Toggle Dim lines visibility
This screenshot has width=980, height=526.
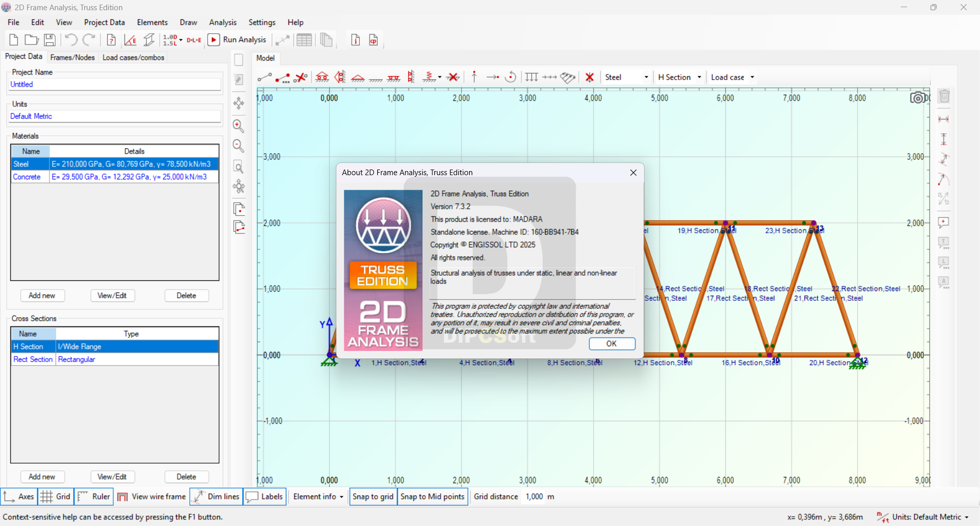(x=216, y=496)
